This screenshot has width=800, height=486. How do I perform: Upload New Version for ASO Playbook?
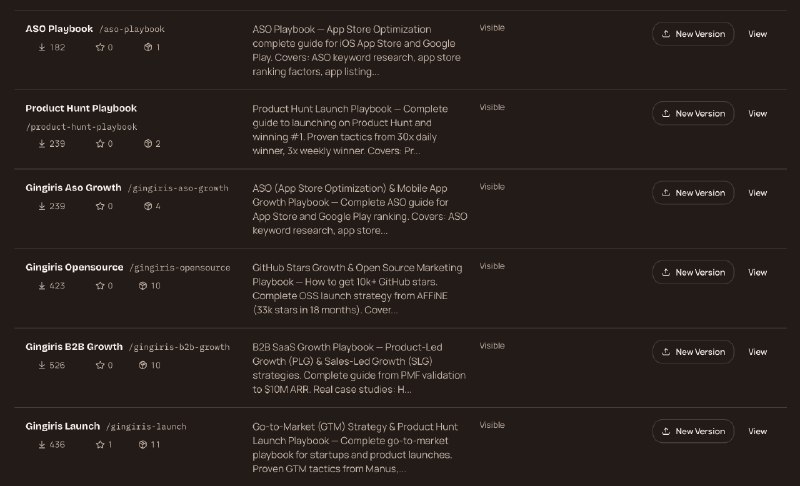(693, 34)
